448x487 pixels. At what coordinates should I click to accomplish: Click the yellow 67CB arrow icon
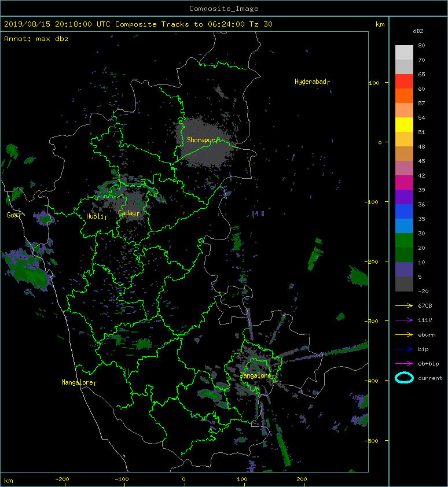[x=404, y=305]
